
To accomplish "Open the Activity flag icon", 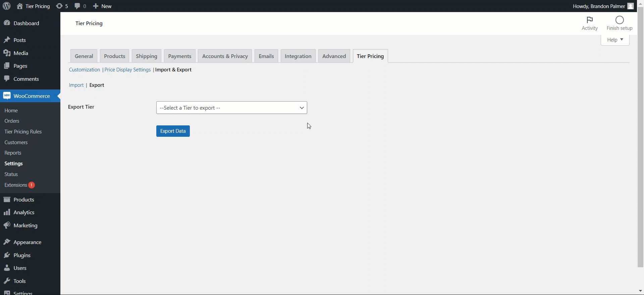I will point(590,20).
